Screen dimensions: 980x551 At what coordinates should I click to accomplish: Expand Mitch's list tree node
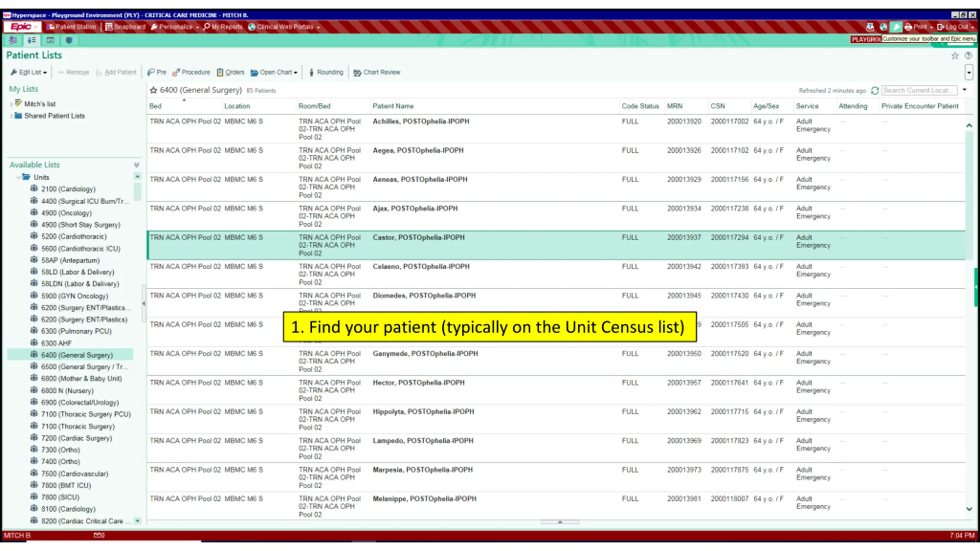point(11,104)
